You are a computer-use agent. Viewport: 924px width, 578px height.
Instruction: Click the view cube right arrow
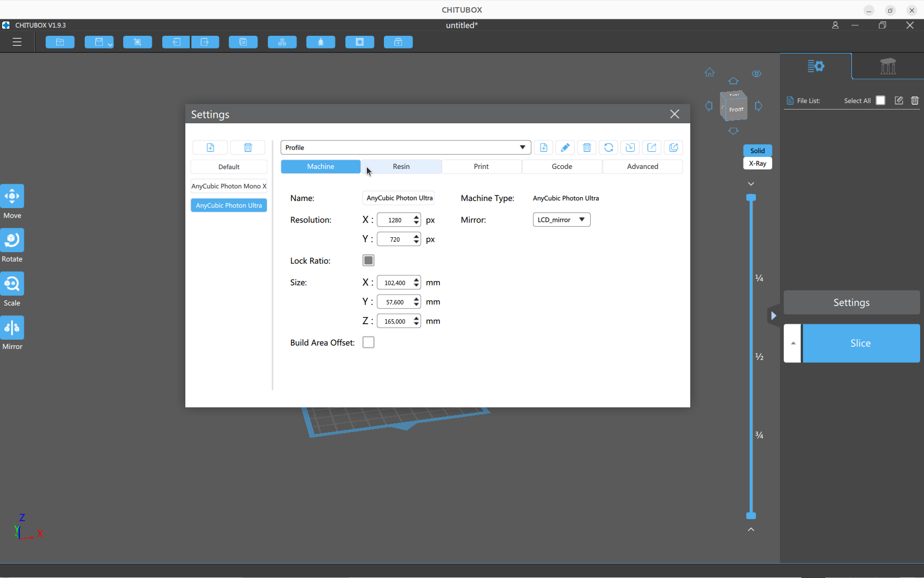point(759,106)
